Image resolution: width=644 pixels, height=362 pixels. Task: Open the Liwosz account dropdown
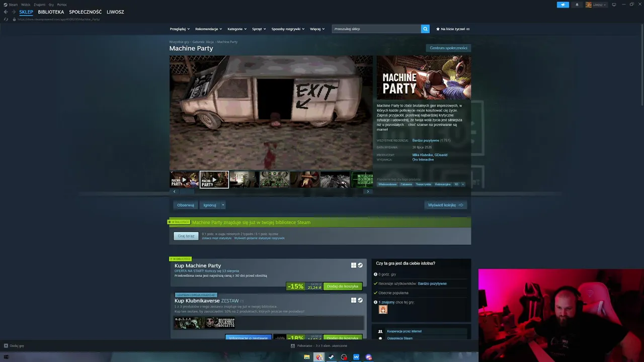[x=600, y=5]
